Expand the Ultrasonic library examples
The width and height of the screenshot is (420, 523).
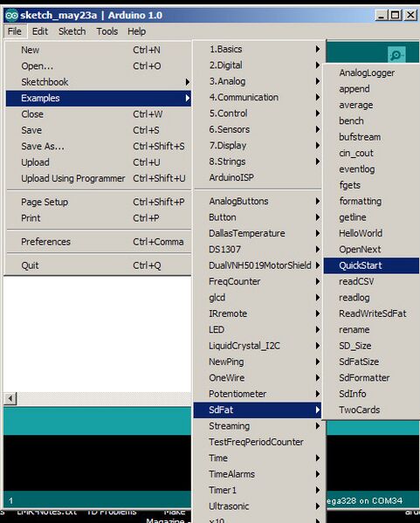[258, 506]
